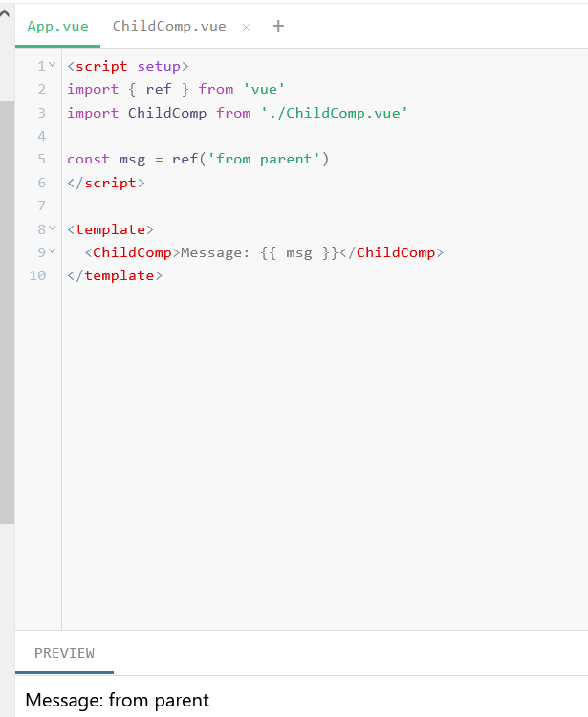Viewport: 588px width, 717px height.
Task: Click line number 3 in the gutter
Action: click(42, 113)
